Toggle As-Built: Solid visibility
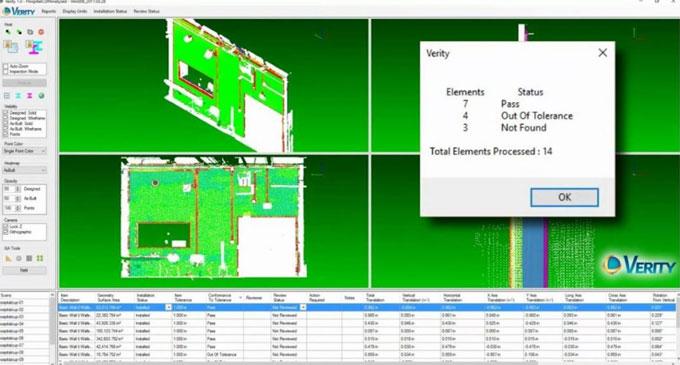This screenshot has width=680, height=365. click(6, 124)
